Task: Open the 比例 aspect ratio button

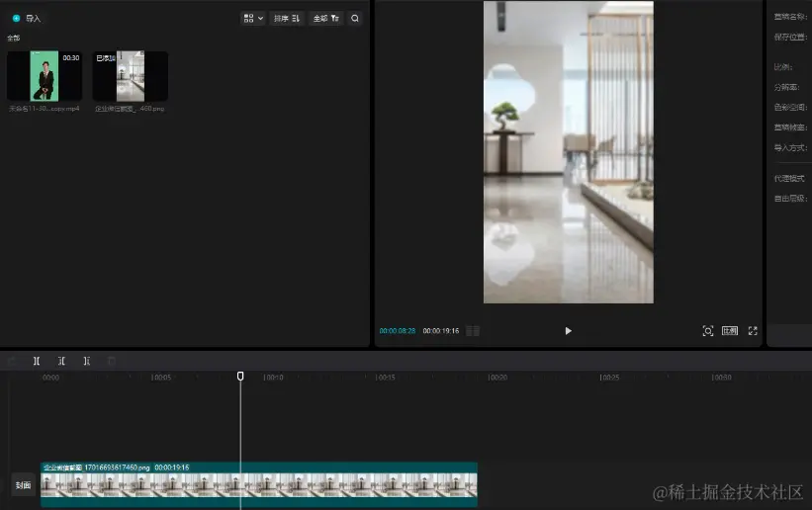Action: coord(730,331)
